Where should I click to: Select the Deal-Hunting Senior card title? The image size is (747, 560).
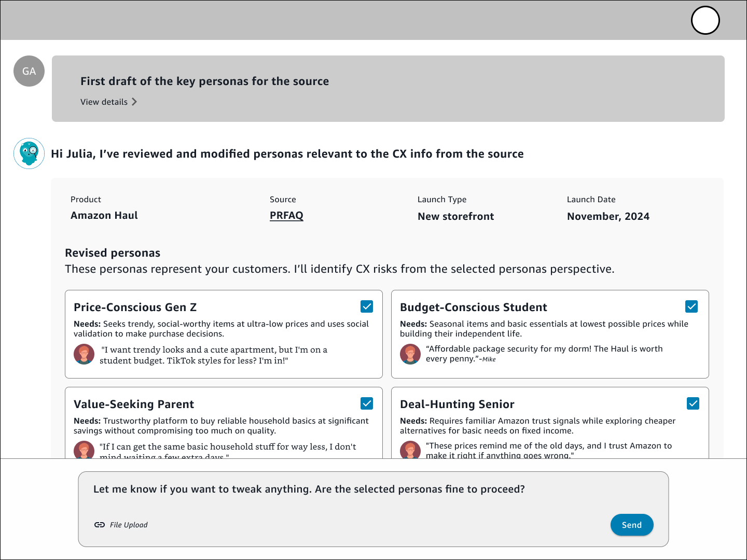click(x=457, y=404)
